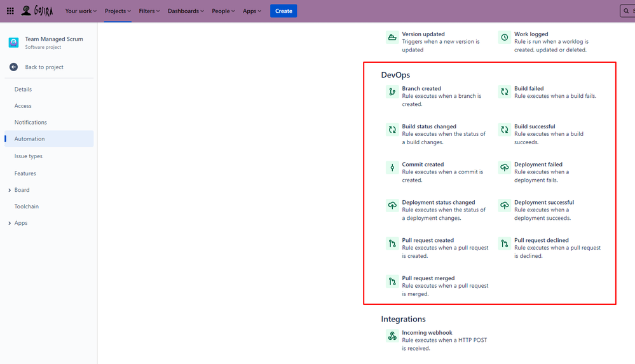
Task: Click the Pull request created icon
Action: point(392,244)
